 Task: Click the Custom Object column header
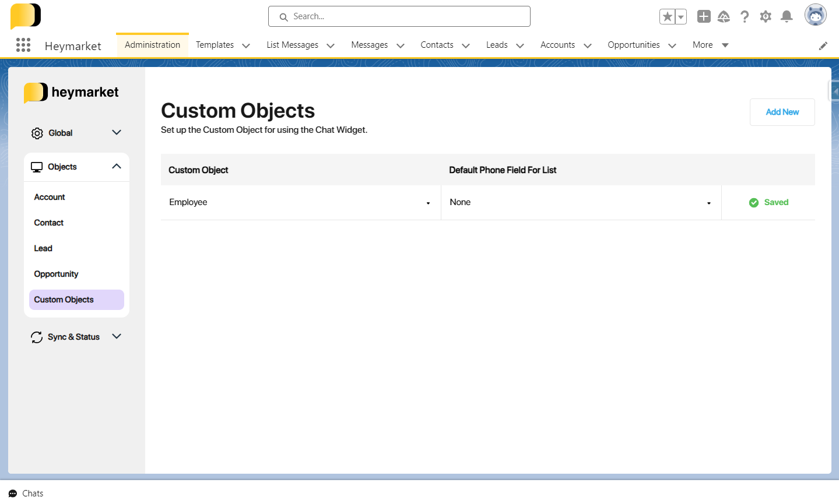pos(198,170)
